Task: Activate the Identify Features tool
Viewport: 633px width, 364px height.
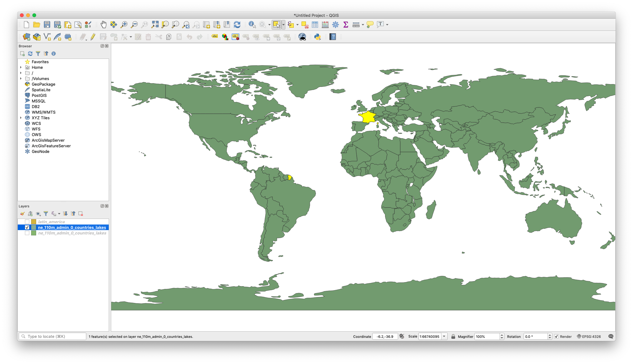Action: pyautogui.click(x=252, y=25)
